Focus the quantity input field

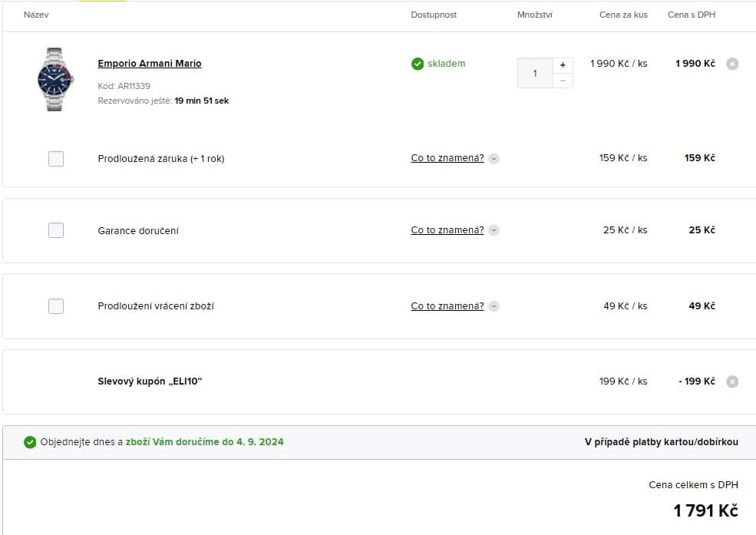(x=535, y=73)
